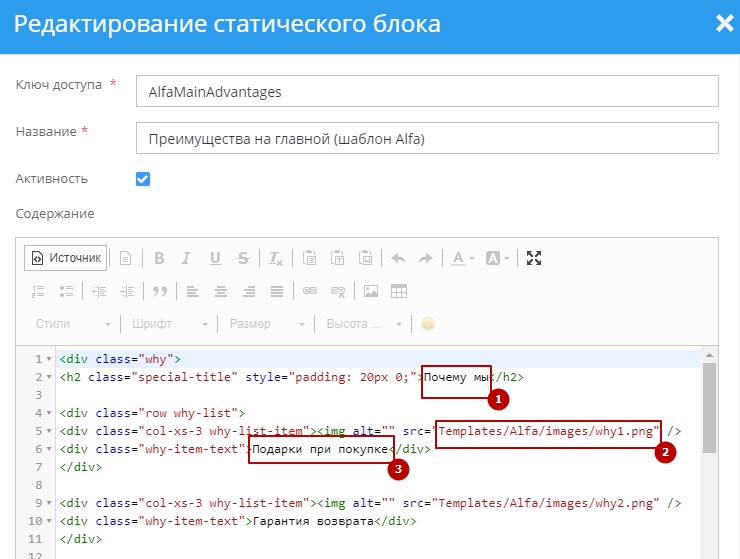Uncheck the Активность checkbox

[143, 179]
